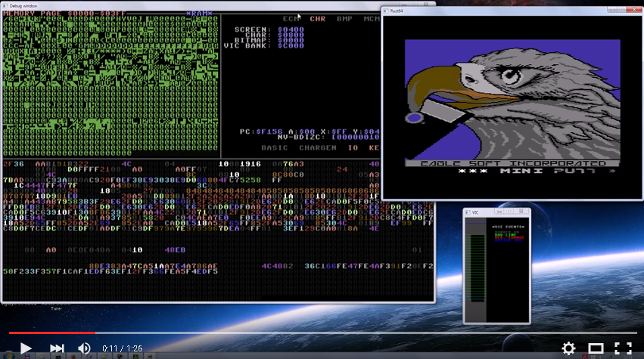Select CHR display mode
The width and height of the screenshot is (644, 359).
pos(318,19)
